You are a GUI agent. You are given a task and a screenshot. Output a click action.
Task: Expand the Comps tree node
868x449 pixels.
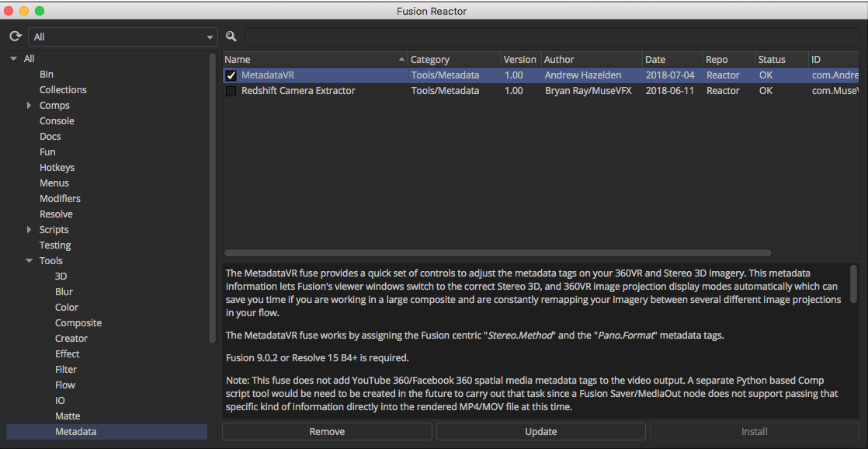pyautogui.click(x=30, y=105)
